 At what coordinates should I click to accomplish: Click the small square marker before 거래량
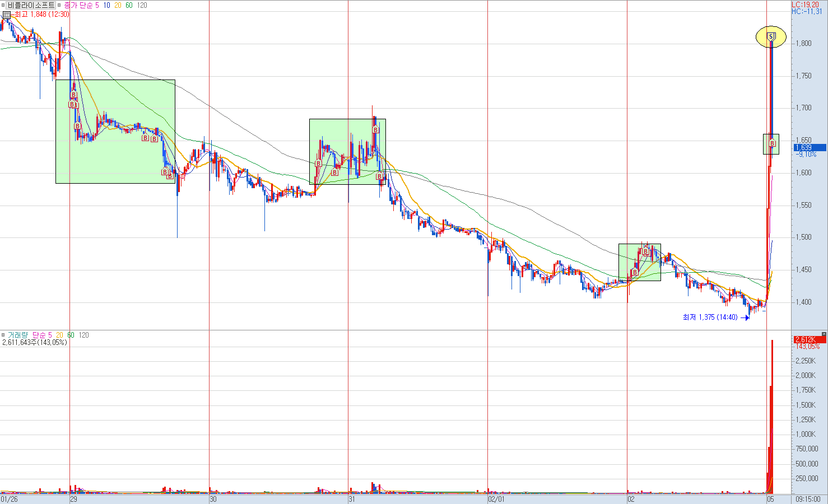click(x=3, y=335)
